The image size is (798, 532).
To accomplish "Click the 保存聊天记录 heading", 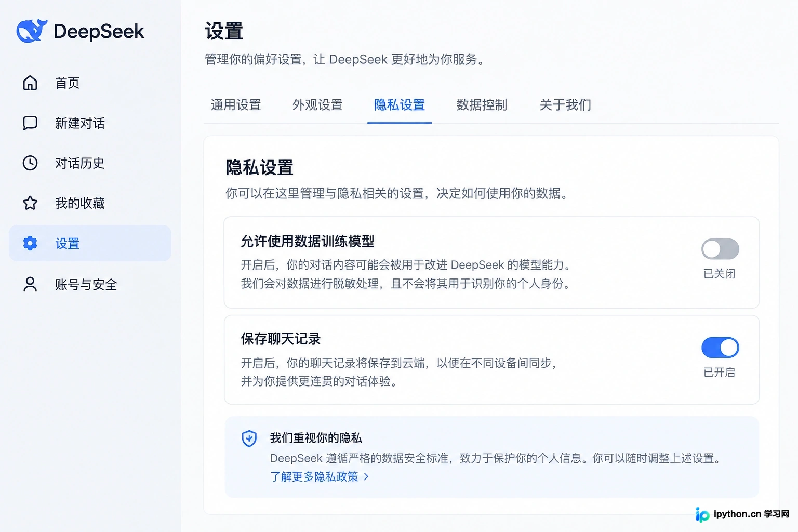I will click(281, 339).
